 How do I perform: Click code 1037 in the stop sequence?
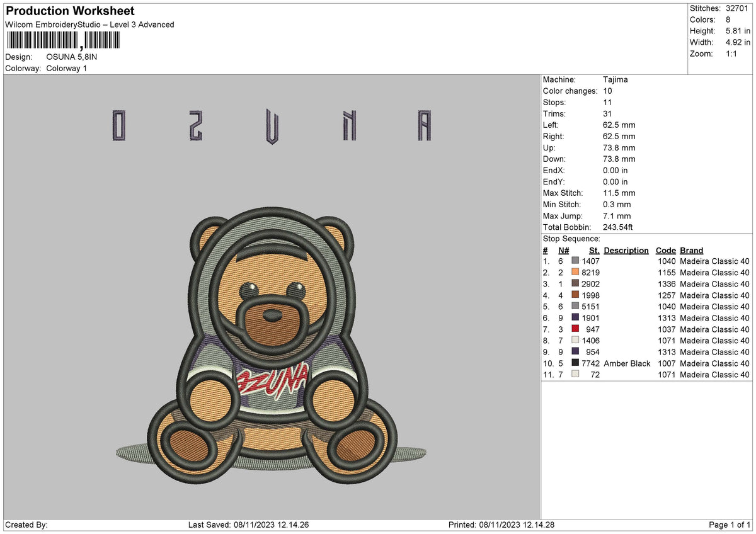665,329
